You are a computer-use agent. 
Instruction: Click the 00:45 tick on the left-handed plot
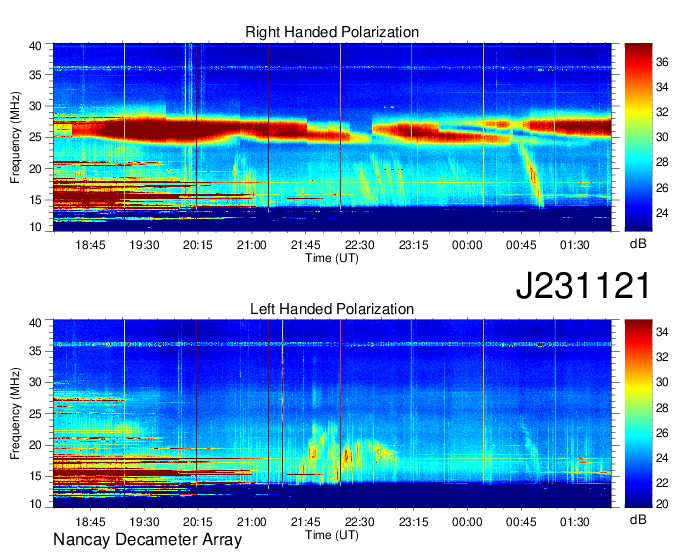point(521,522)
